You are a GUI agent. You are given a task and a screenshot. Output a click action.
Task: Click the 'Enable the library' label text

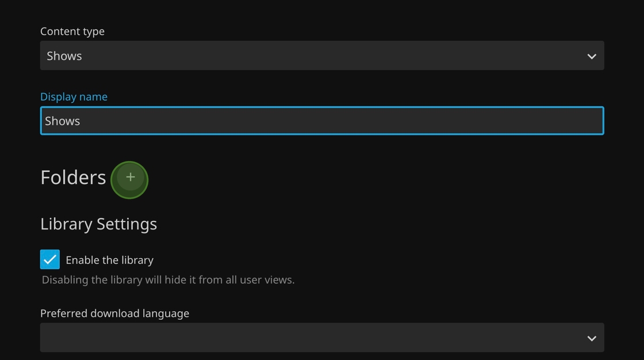[110, 260]
